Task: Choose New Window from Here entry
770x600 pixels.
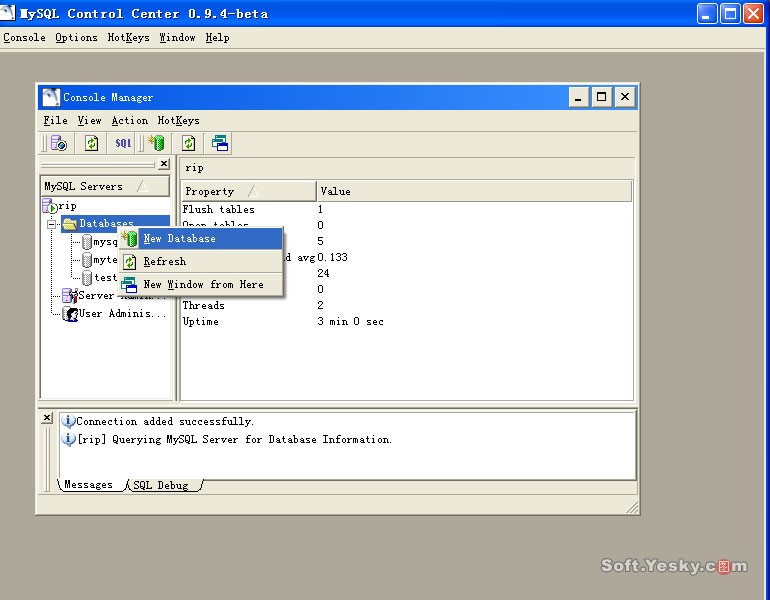Action: point(201,284)
